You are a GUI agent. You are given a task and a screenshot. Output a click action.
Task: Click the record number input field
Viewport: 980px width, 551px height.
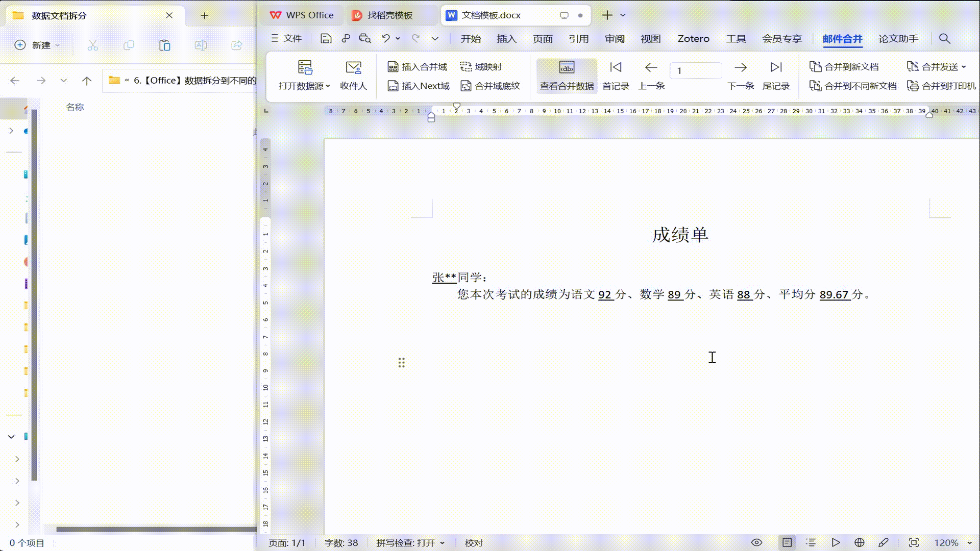695,70
